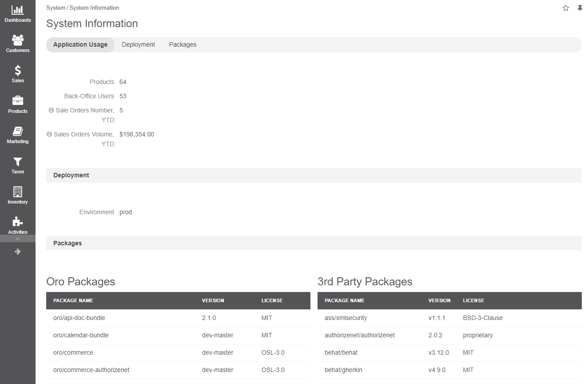Expand more sidebar menu items chevron
The height and width of the screenshot is (384, 588).
(x=18, y=239)
